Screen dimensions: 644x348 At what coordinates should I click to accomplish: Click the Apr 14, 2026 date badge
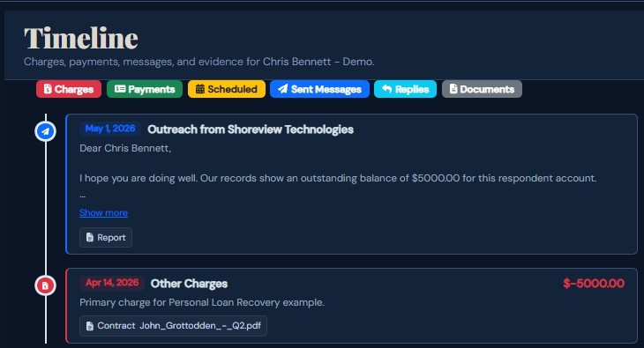pyautogui.click(x=112, y=283)
